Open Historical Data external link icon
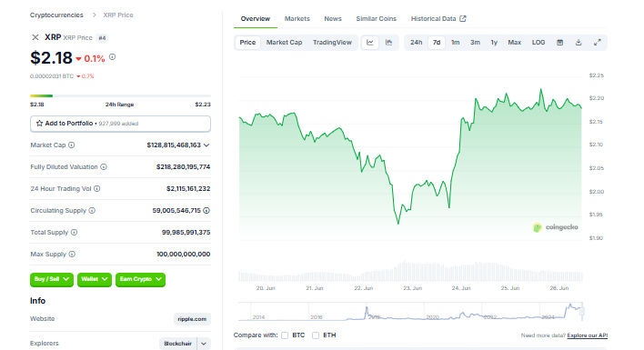This screenshot has height=350, width=644. (463, 18)
